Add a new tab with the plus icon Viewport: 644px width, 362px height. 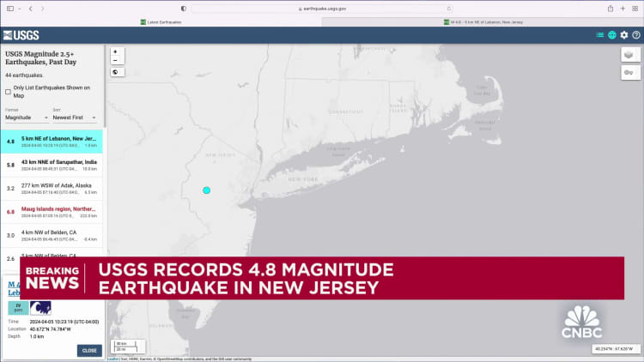[623, 9]
